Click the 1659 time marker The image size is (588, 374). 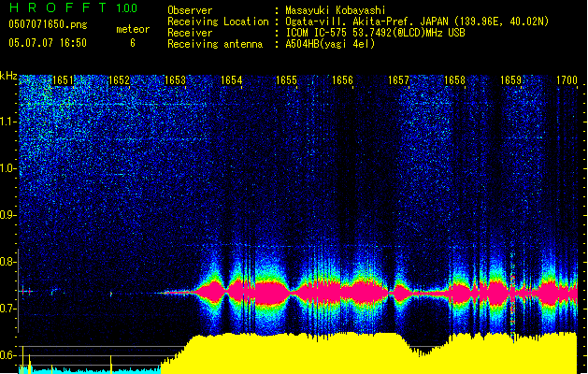pyautogui.click(x=510, y=80)
